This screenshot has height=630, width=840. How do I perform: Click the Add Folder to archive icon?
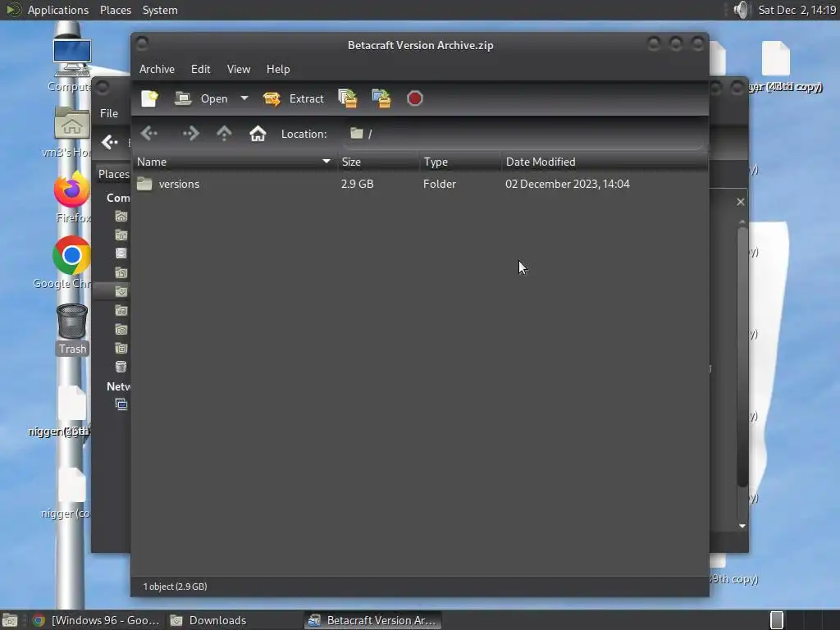pyautogui.click(x=381, y=98)
